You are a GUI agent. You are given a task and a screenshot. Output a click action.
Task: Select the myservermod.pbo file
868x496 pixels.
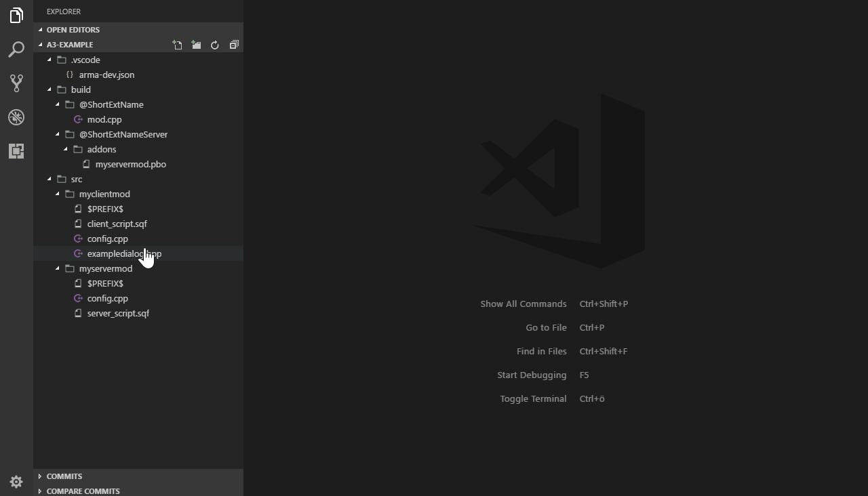(130, 164)
